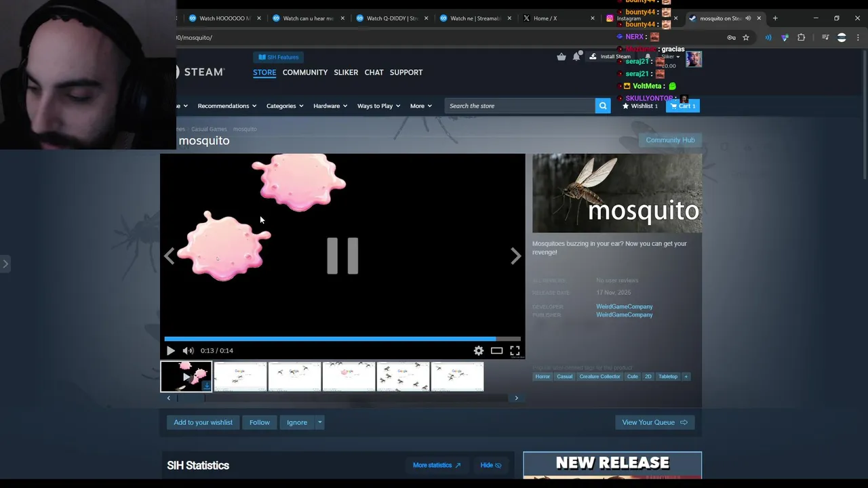
Task: Select the Creature Collector tag
Action: pyautogui.click(x=599, y=376)
